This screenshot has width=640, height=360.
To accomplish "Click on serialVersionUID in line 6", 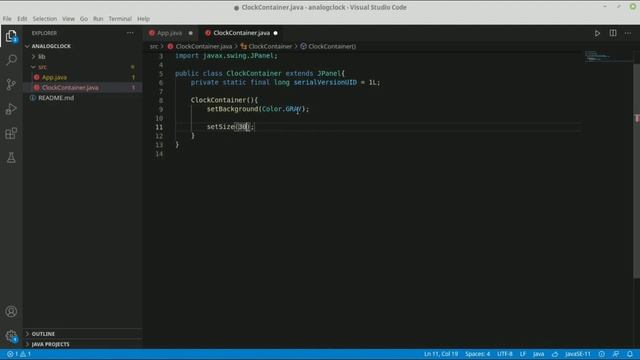I will [x=325, y=82].
